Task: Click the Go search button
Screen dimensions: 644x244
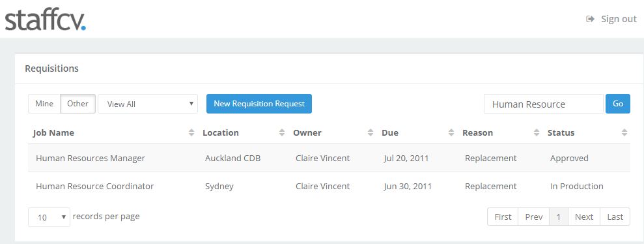Action: click(x=618, y=104)
